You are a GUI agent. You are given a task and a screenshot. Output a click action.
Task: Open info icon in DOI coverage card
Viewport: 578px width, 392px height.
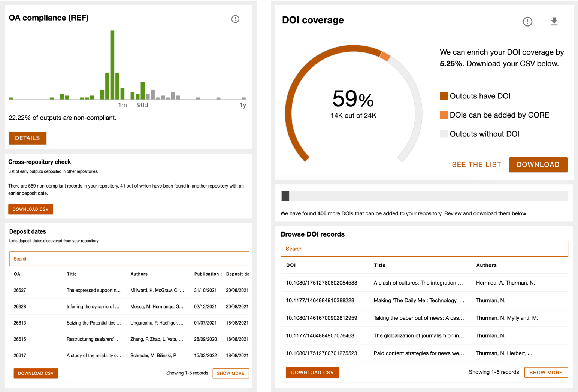coord(527,22)
